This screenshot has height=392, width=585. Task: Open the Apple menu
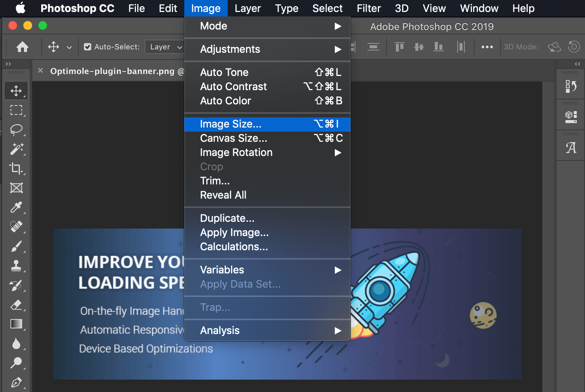(x=21, y=8)
